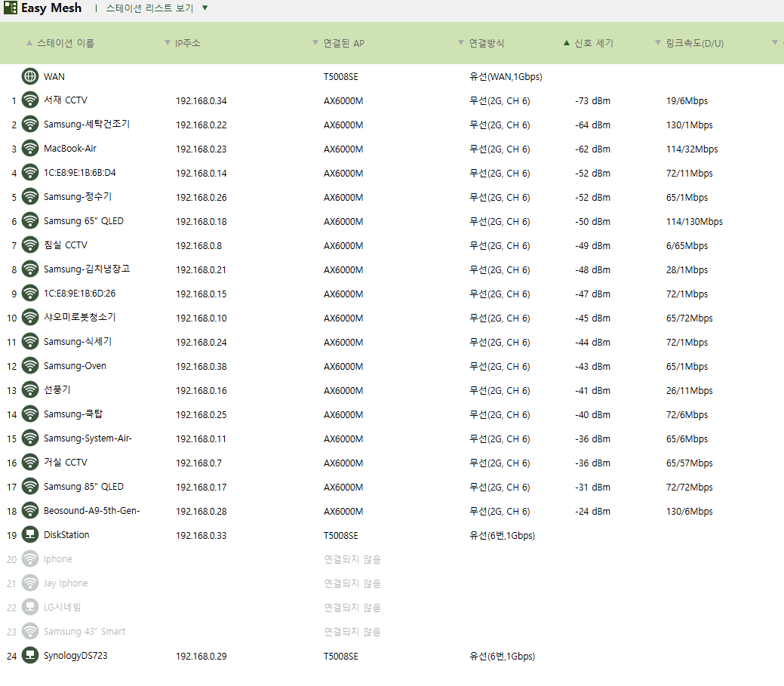Click the wired monitor icon for SynologyDS723
784x686 pixels.
(x=30, y=656)
